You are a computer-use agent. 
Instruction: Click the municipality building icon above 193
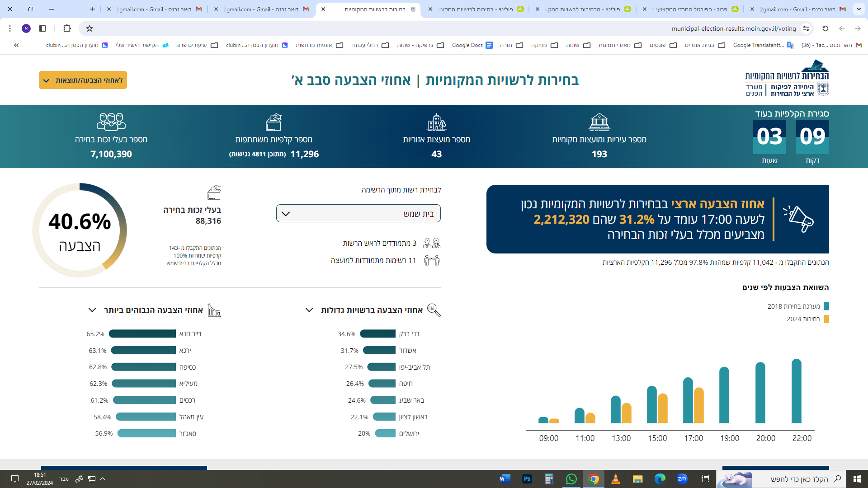[599, 122]
